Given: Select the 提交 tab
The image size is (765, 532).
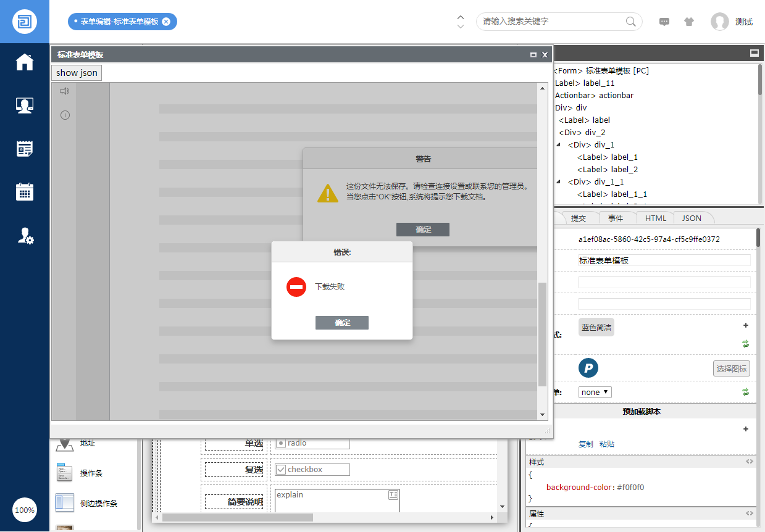Looking at the screenshot, I should tap(579, 218).
